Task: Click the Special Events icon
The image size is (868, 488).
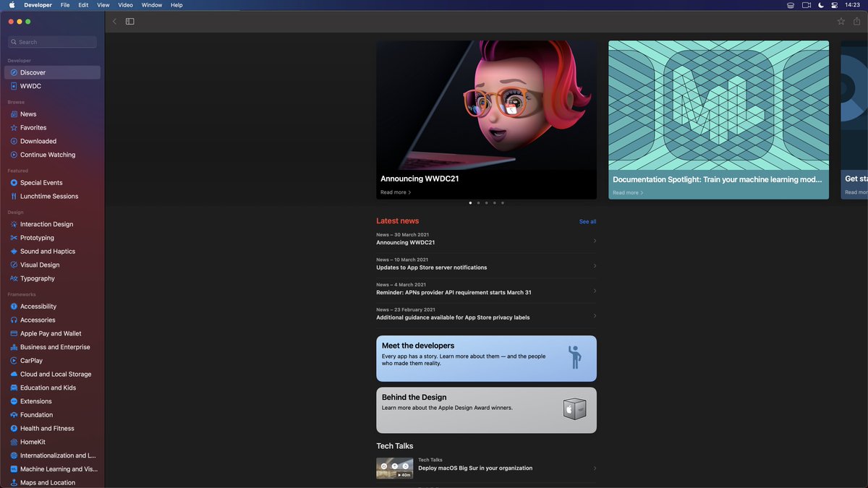Action: (14, 183)
